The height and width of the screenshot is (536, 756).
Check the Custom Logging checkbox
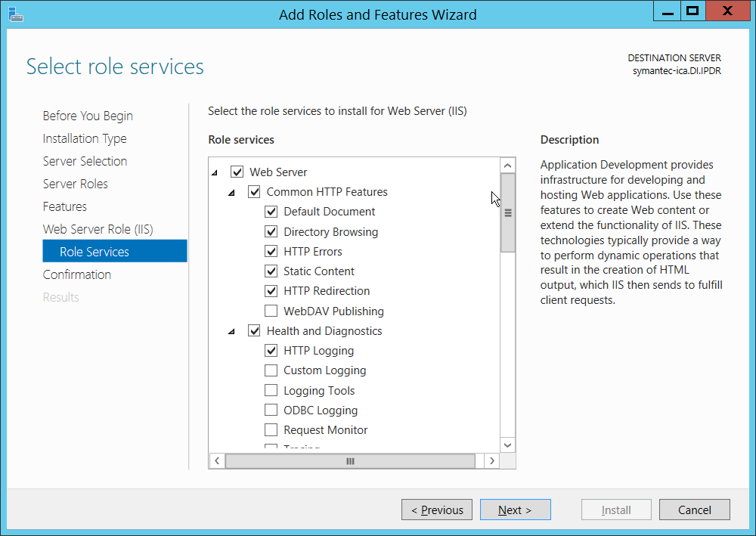pyautogui.click(x=271, y=370)
